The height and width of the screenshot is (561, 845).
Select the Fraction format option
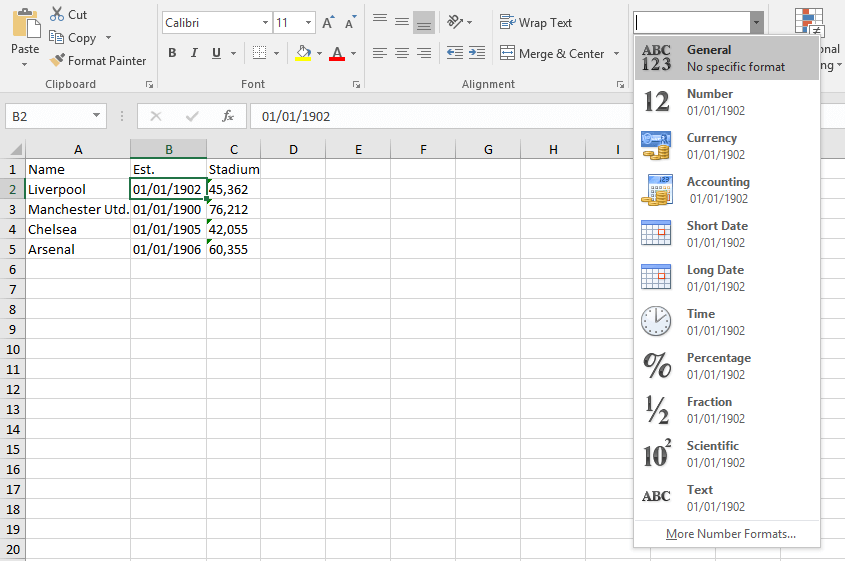click(727, 410)
